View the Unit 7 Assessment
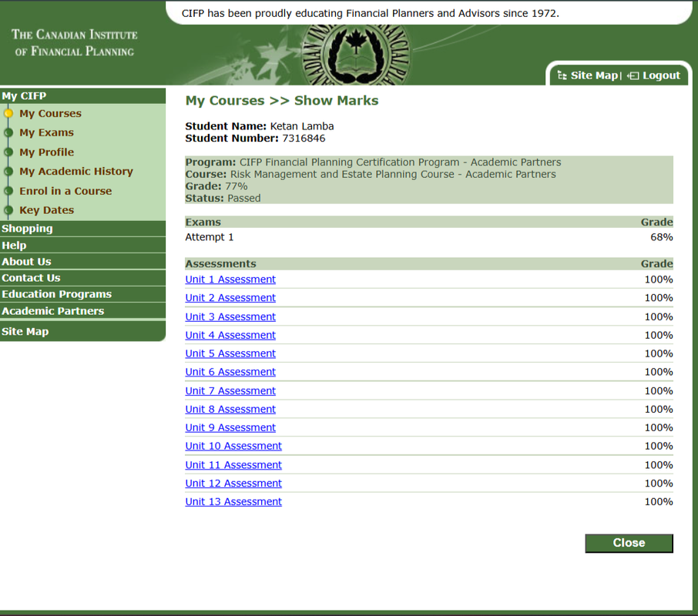 click(x=230, y=390)
